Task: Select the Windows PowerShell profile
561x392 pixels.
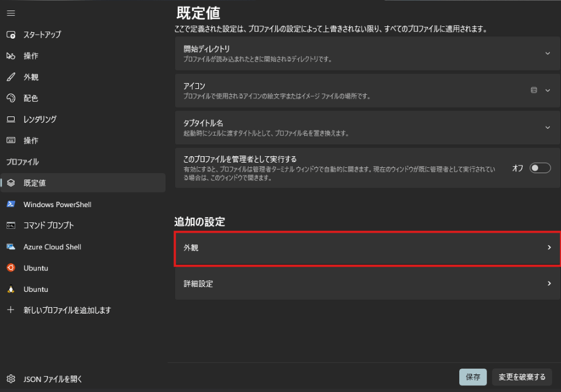Action: [x=83, y=204]
